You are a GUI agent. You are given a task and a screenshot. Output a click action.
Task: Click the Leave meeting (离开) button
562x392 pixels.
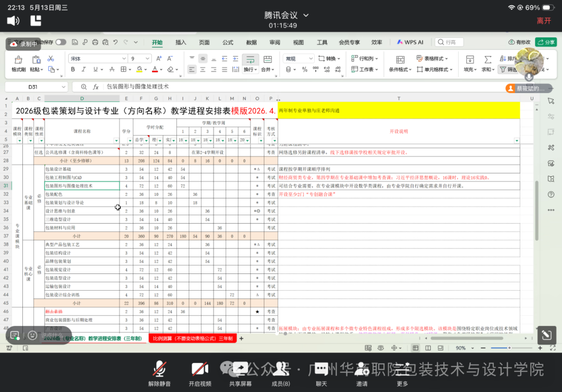(x=544, y=21)
